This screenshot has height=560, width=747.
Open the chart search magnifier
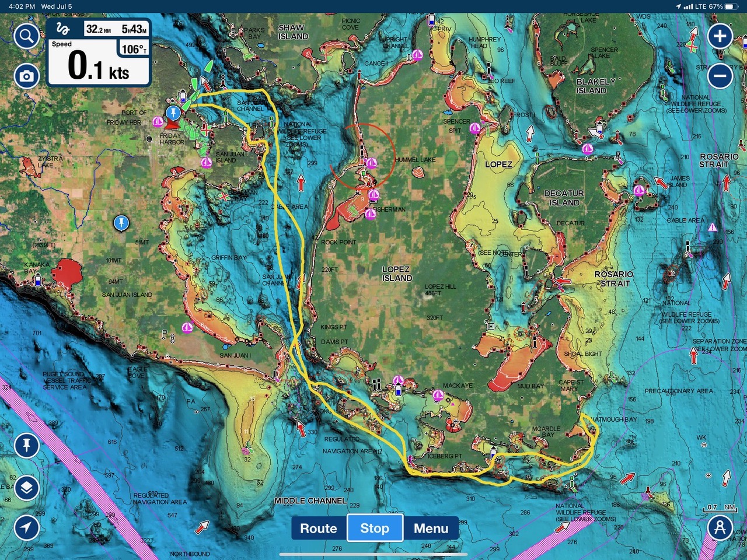coord(26,37)
